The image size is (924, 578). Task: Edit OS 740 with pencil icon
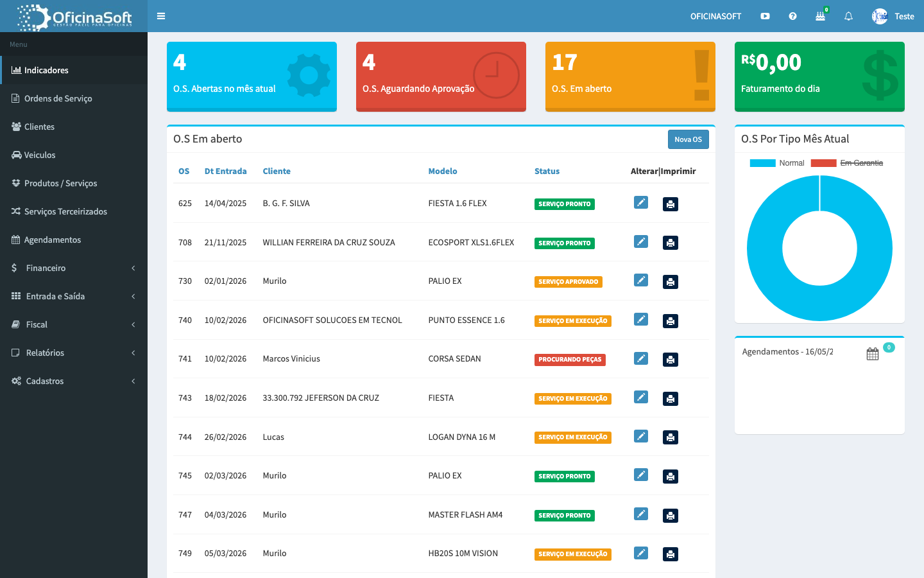pos(641,319)
